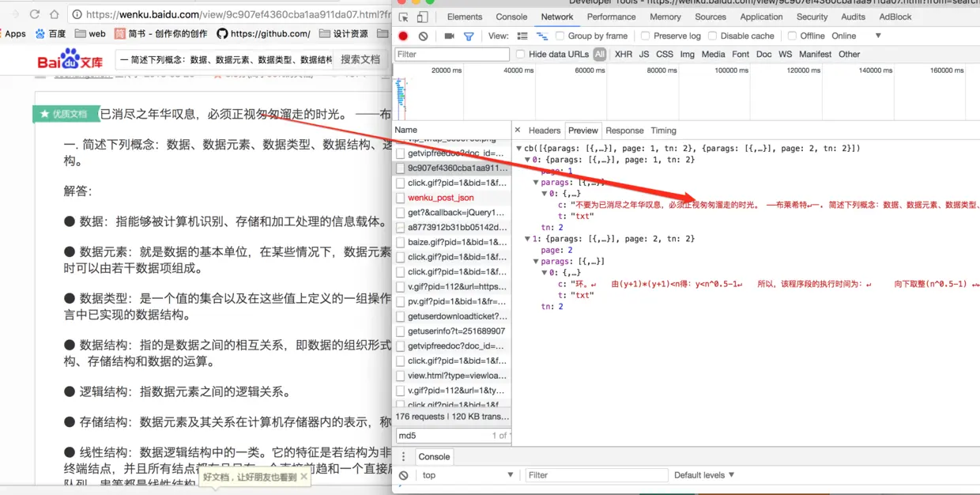Switch to the Elements panel

(x=465, y=17)
